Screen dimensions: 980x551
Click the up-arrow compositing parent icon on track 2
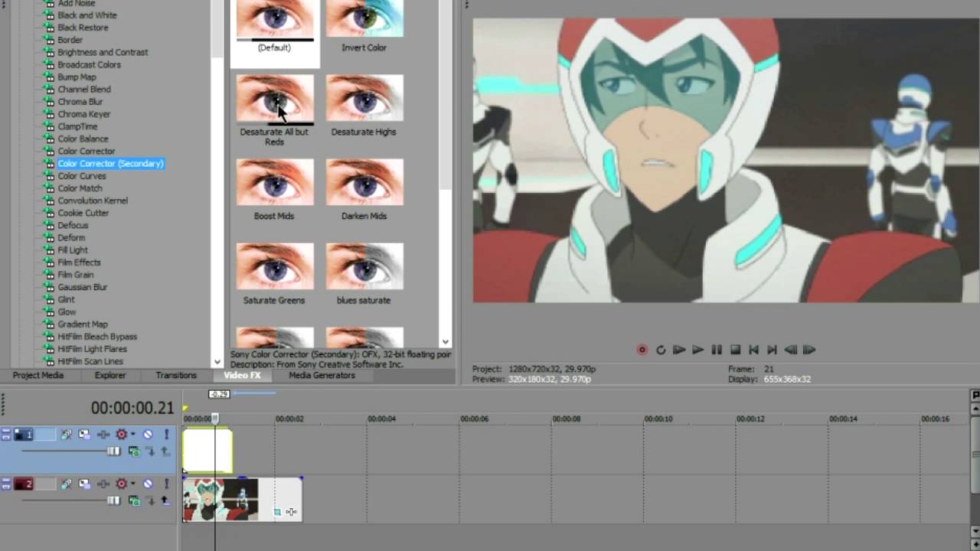pyautogui.click(x=165, y=500)
